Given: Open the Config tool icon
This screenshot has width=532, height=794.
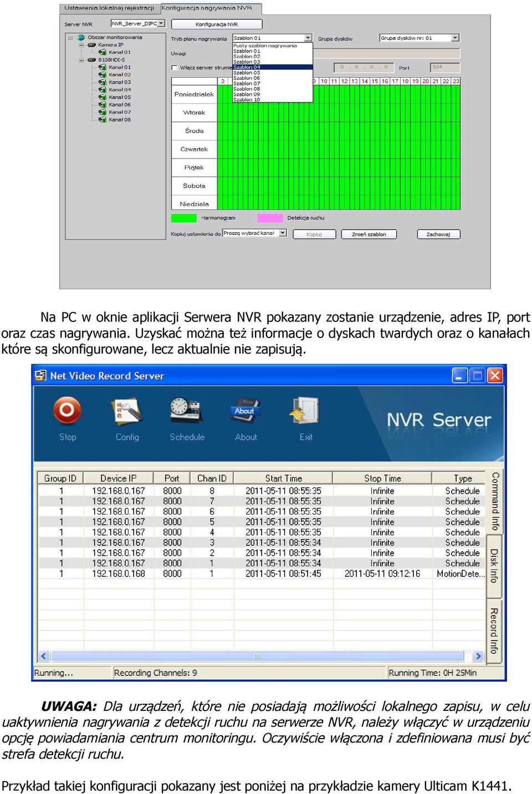Looking at the screenshot, I should coord(127,411).
